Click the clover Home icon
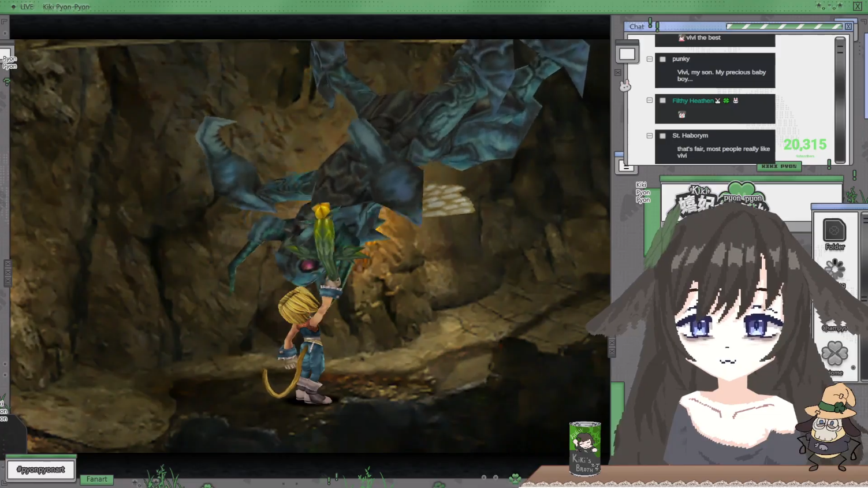Image resolution: width=868 pixels, height=488 pixels. click(x=835, y=354)
